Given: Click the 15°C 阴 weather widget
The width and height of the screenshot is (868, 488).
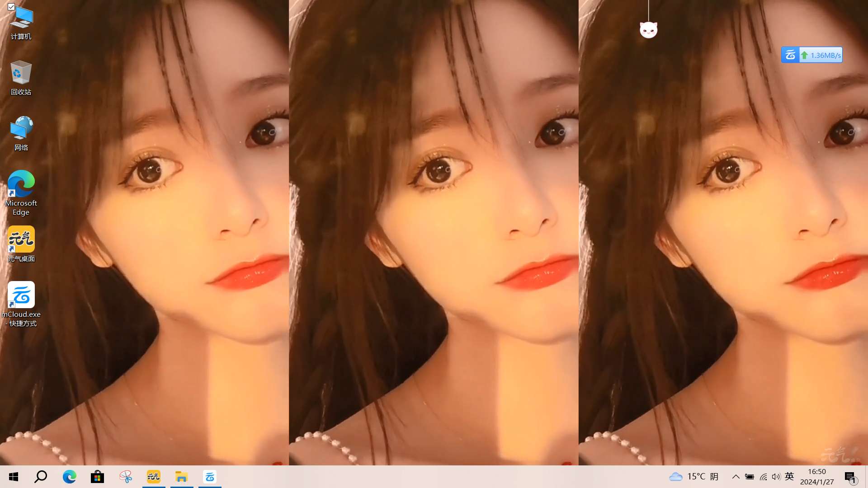Looking at the screenshot, I should point(694,477).
